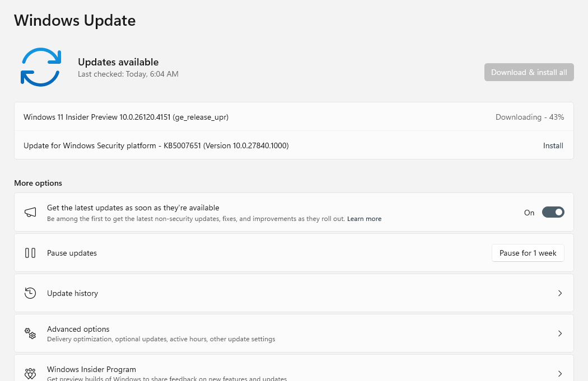Open Windows Insider Program via right chevron
This screenshot has height=381, width=588.
559,373
